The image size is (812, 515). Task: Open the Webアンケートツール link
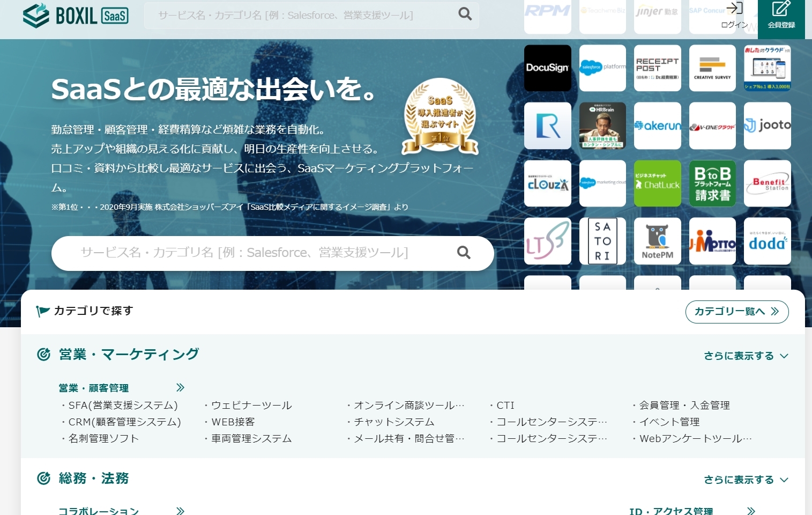[695, 438]
